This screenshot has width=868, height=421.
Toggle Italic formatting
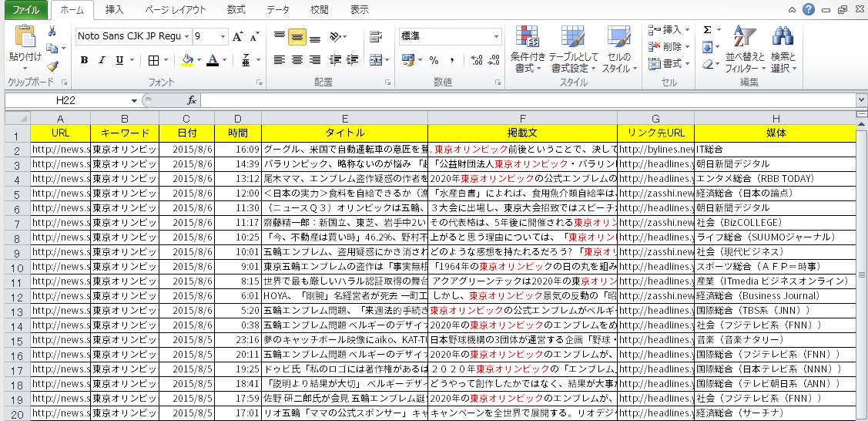tap(102, 60)
